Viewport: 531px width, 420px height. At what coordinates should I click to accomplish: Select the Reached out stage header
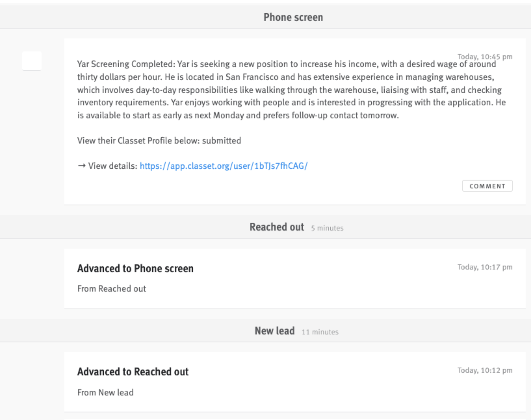pos(276,227)
